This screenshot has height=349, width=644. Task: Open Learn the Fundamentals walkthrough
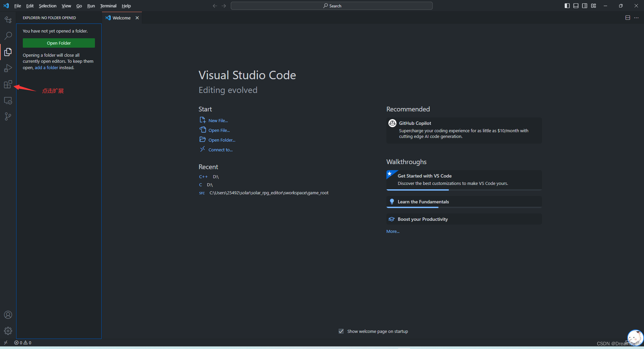(464, 202)
